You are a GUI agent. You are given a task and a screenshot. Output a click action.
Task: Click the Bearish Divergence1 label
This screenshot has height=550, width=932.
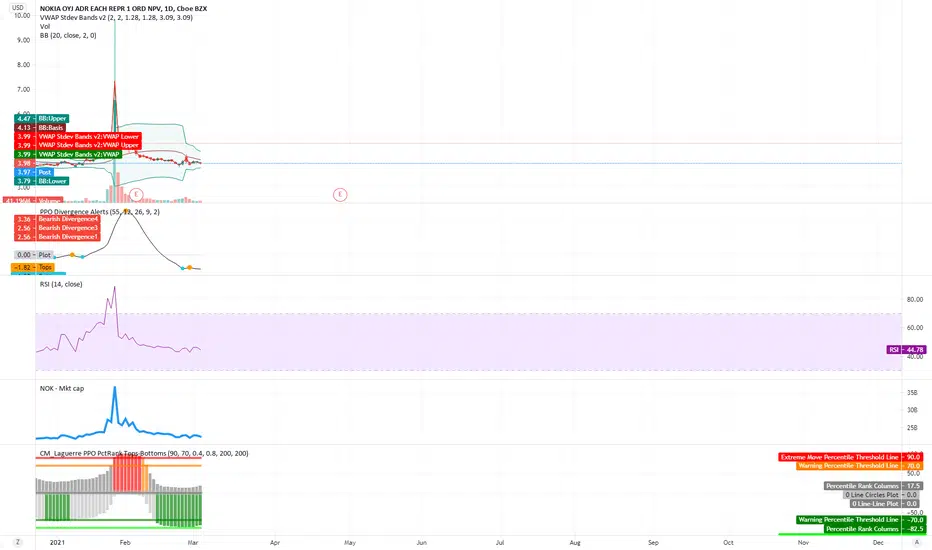[x=57, y=237]
